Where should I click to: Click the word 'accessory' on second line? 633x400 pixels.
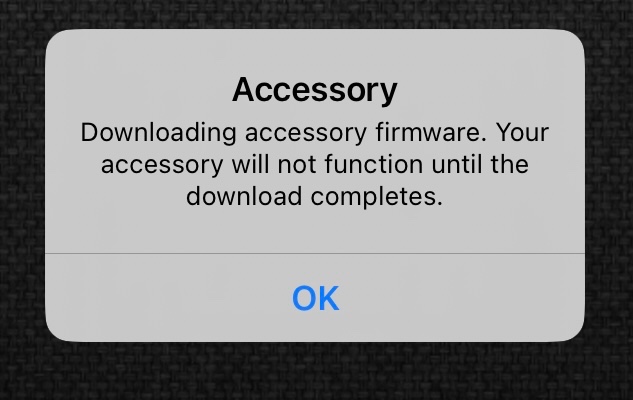pos(162,165)
